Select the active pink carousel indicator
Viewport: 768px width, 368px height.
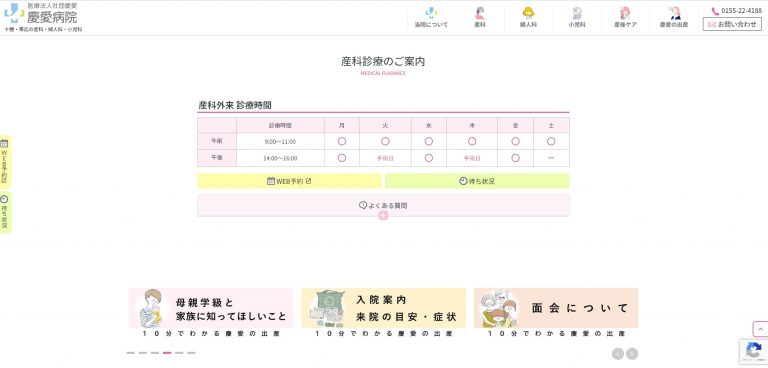tap(167, 353)
